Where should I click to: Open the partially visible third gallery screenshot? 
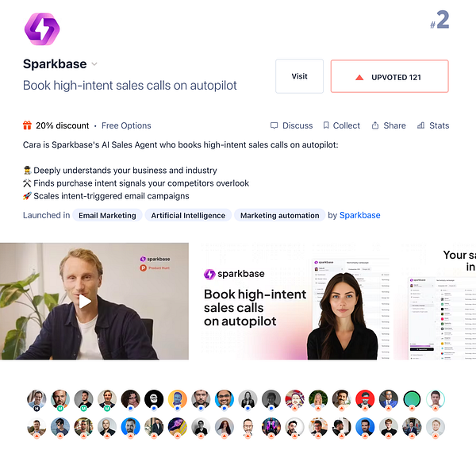pyautogui.click(x=435, y=302)
